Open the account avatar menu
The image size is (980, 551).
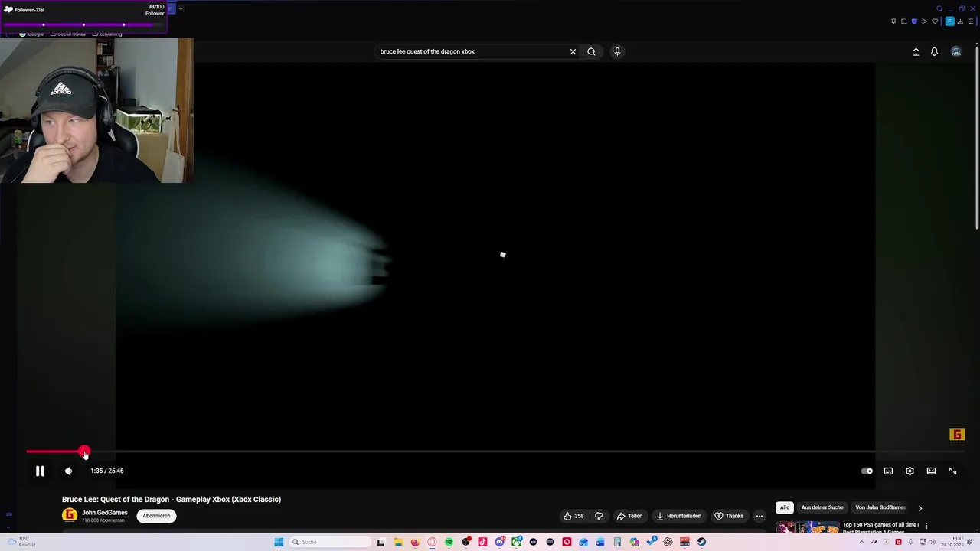click(x=956, y=51)
